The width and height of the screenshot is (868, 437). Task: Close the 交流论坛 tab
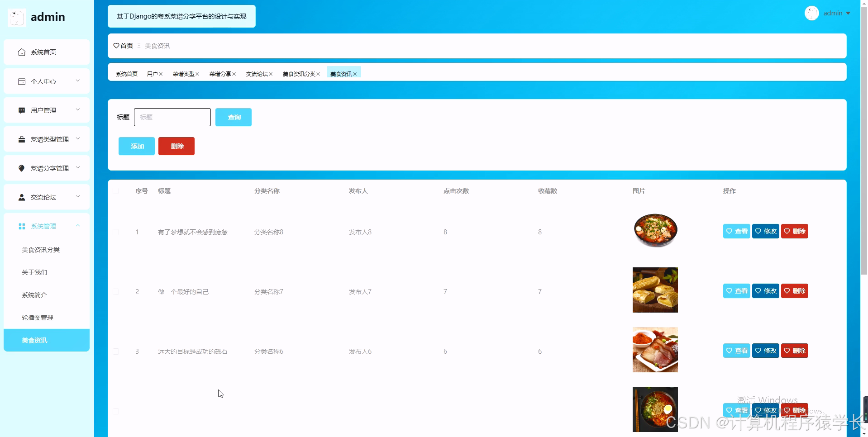pos(271,74)
